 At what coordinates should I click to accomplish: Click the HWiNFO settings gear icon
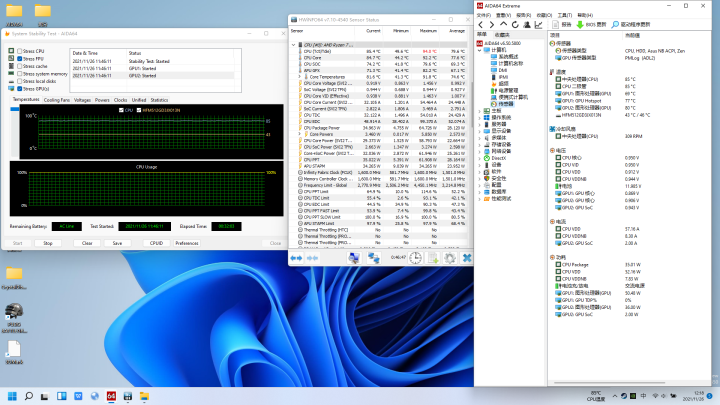click(450, 258)
